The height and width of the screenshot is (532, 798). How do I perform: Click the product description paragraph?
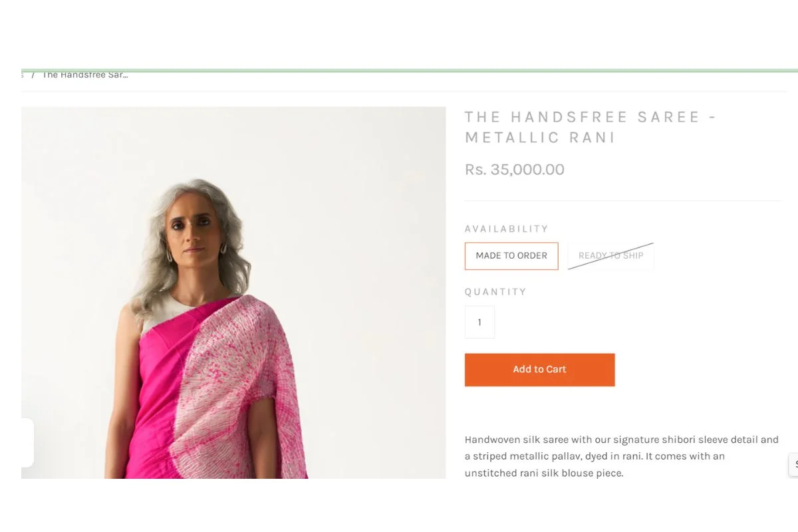[x=622, y=456]
